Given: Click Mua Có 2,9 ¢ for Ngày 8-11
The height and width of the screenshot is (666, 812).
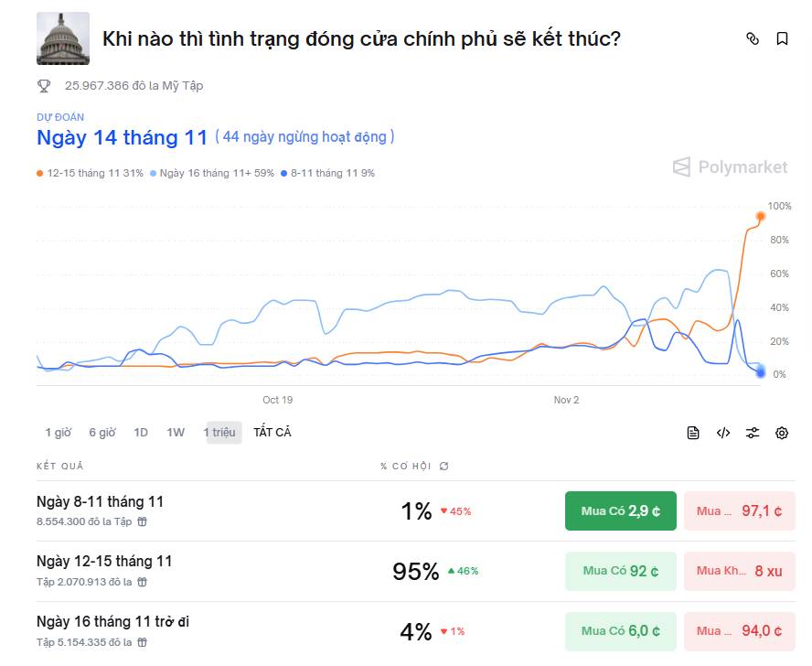Looking at the screenshot, I should click(x=620, y=511).
